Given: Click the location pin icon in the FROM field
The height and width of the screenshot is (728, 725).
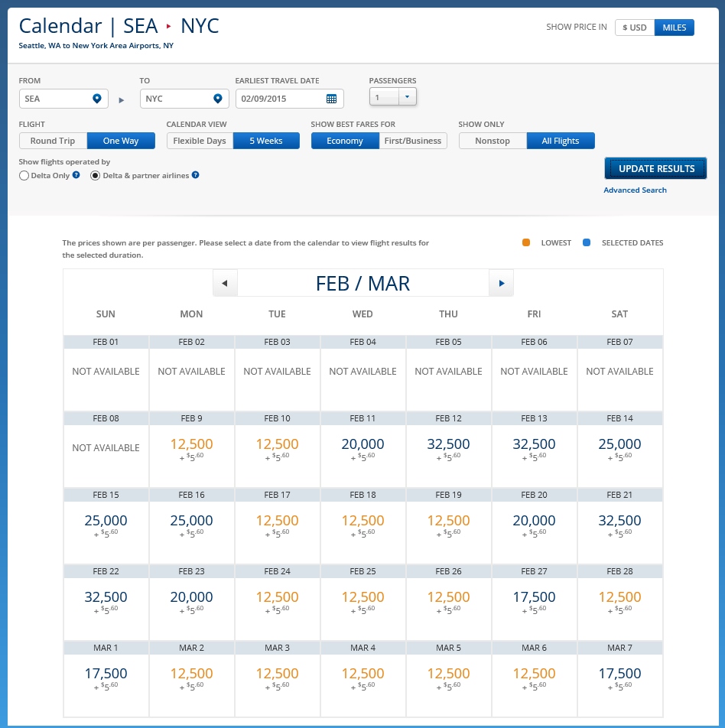Looking at the screenshot, I should click(97, 98).
